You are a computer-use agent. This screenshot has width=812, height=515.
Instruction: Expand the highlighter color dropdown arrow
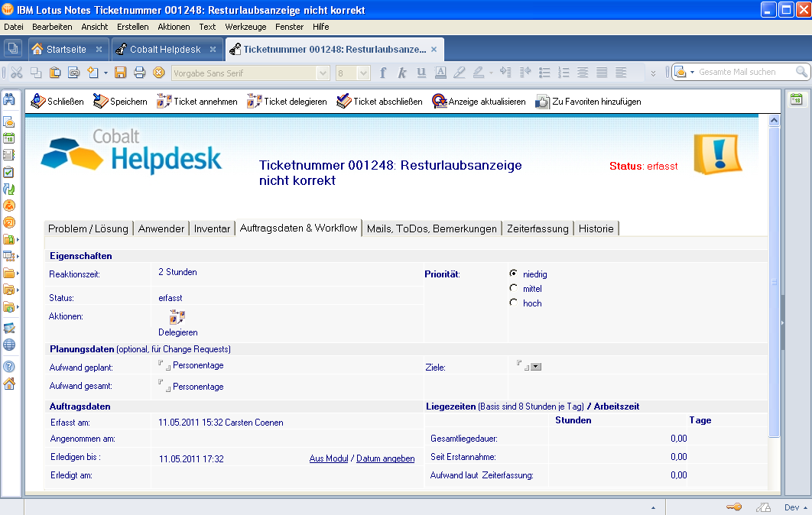[x=491, y=73]
